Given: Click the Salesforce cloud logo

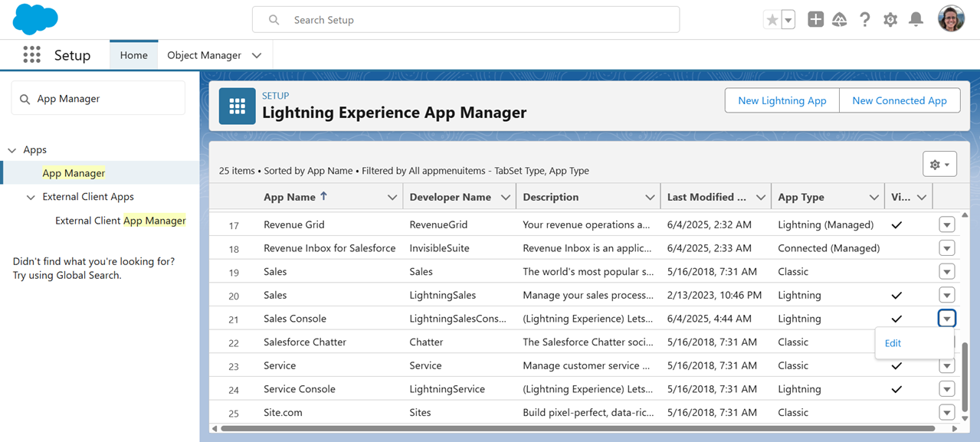Looking at the screenshot, I should [35, 19].
